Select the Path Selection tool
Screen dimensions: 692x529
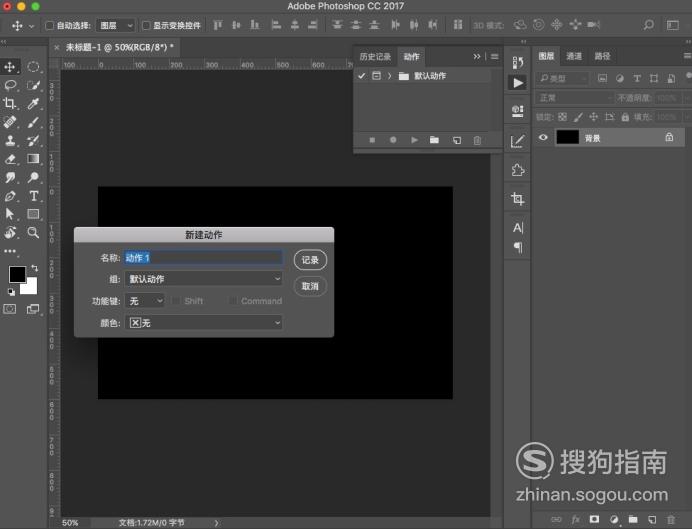click(10, 214)
